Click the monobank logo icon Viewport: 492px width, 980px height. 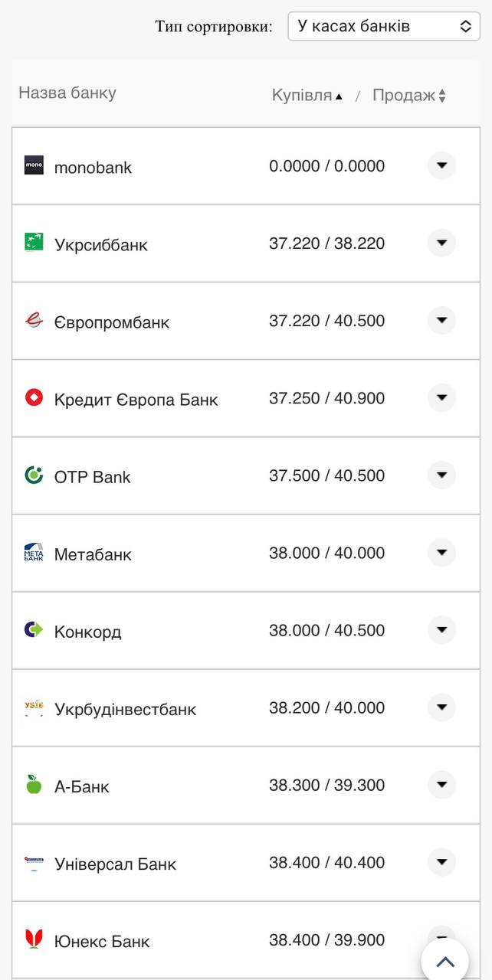[34, 165]
